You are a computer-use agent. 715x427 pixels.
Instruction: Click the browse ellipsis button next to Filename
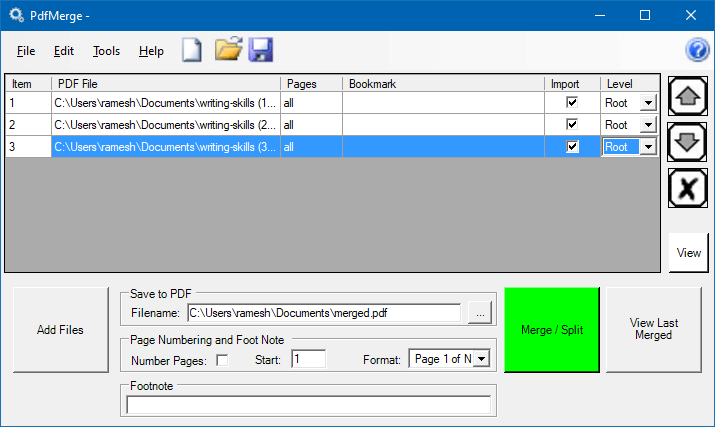(480, 313)
